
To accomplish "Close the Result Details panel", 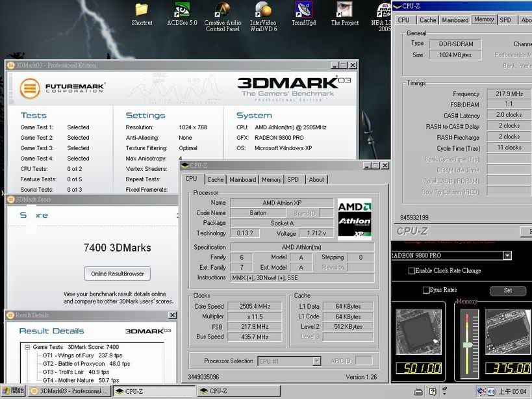I will 172,315.
